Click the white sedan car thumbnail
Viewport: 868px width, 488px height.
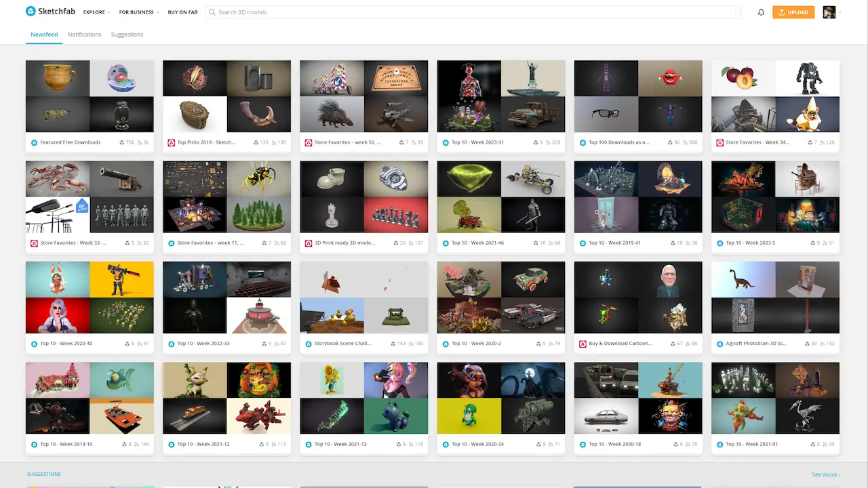(606, 416)
